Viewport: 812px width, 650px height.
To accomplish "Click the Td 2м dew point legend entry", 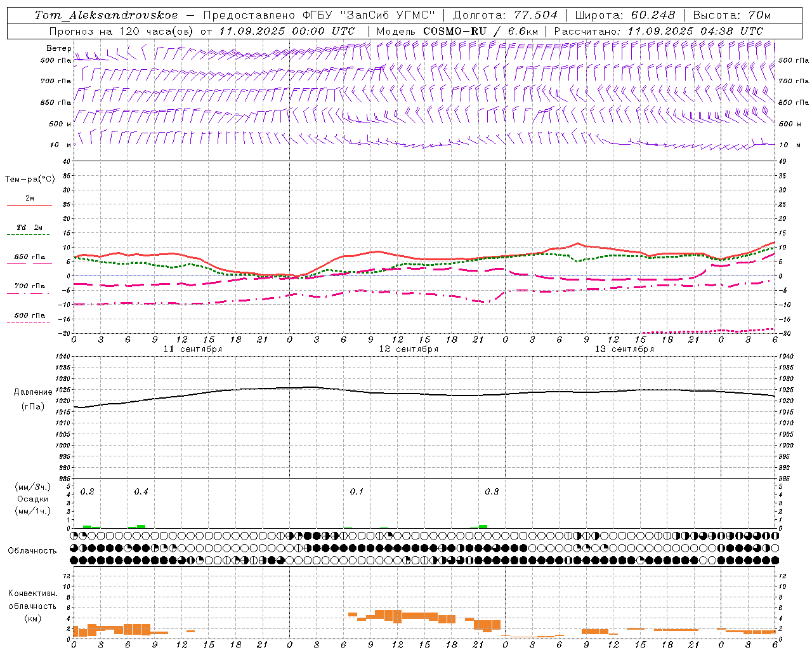I will [29, 227].
